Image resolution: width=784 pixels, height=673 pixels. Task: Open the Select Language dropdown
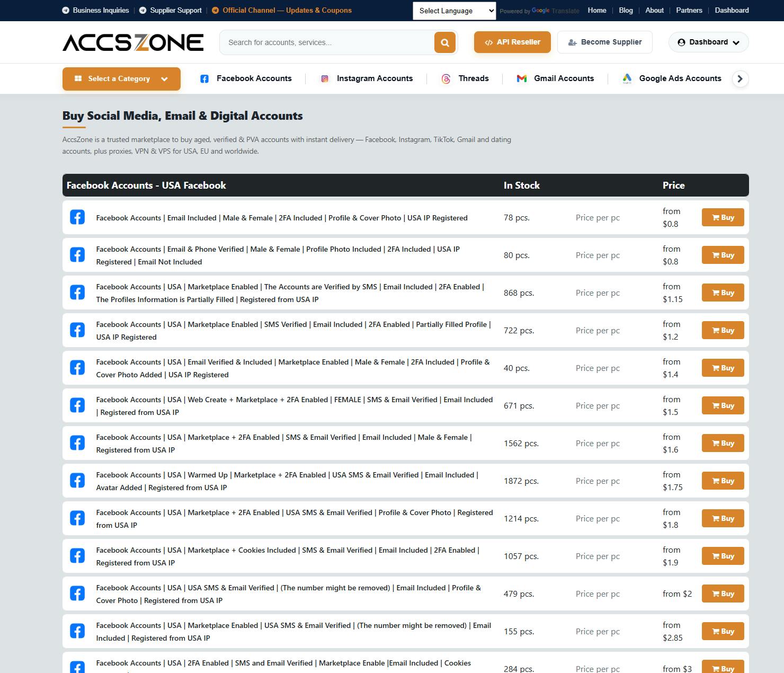coord(455,11)
